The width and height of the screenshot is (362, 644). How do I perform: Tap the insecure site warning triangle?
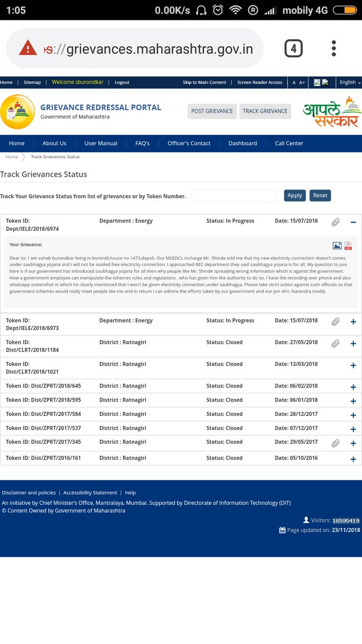(28, 48)
